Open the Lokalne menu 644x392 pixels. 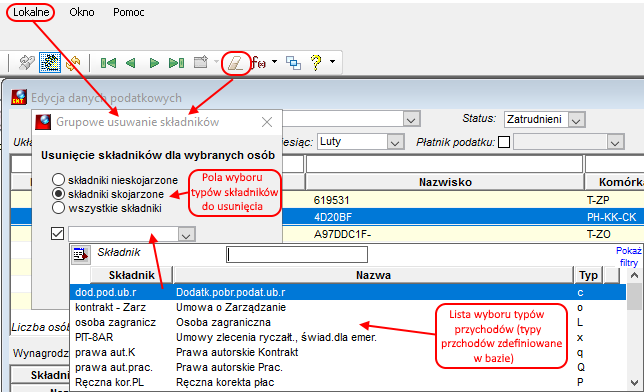point(31,12)
